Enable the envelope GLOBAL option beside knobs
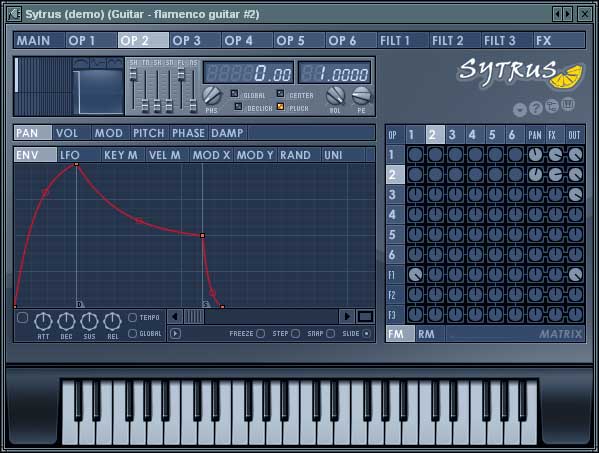Viewport: 599px width, 453px height. click(133, 333)
